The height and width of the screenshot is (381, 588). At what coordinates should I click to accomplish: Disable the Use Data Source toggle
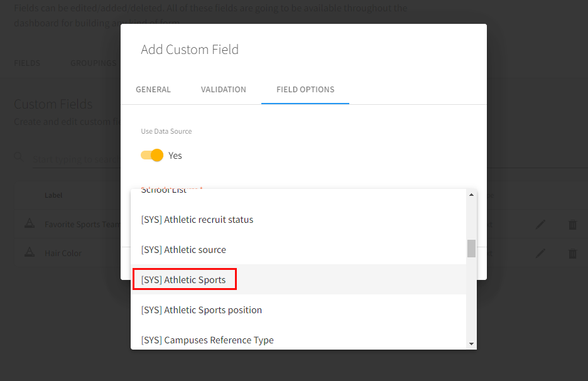(152, 155)
